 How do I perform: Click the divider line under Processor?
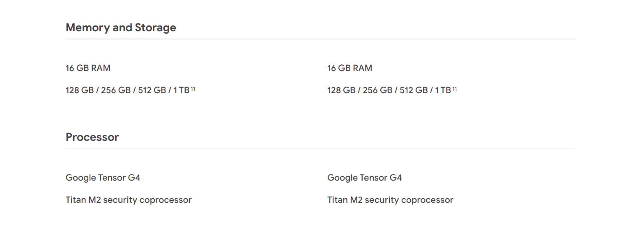(x=320, y=149)
